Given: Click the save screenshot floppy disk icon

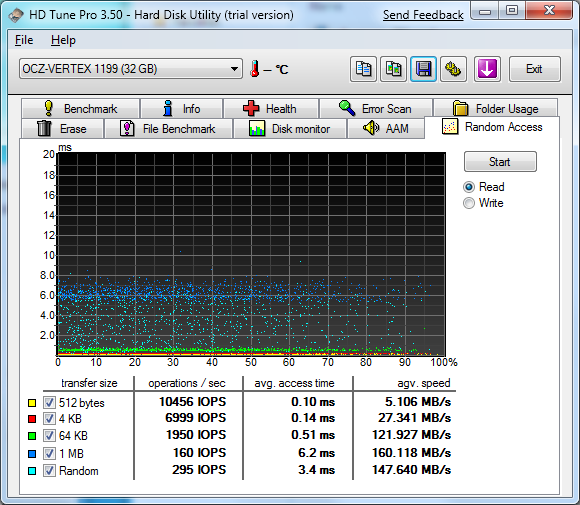Looking at the screenshot, I should [x=424, y=69].
